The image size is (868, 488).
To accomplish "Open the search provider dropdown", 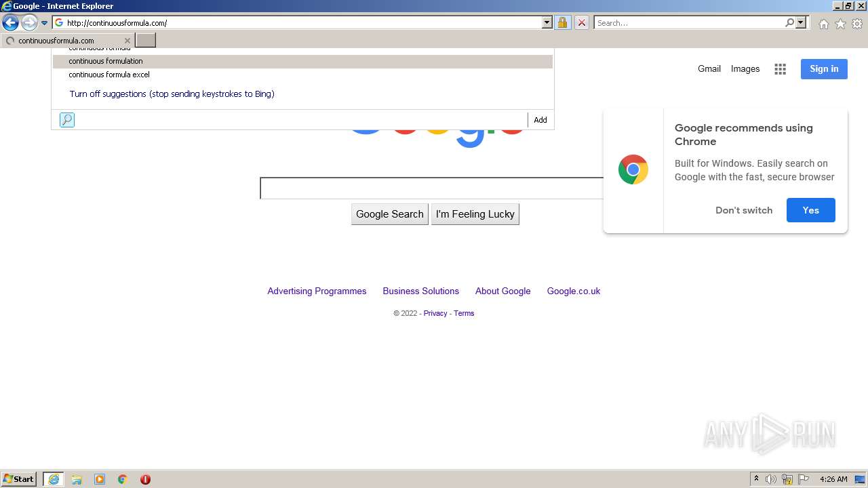I will coord(801,23).
